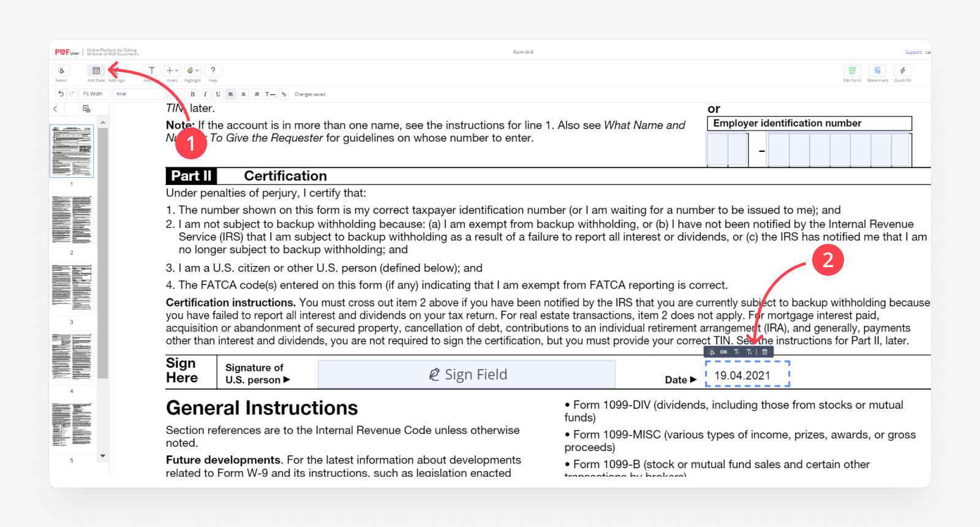This screenshot has height=527, width=980.
Task: Open page 4 thumbnail
Action: (x=72, y=357)
